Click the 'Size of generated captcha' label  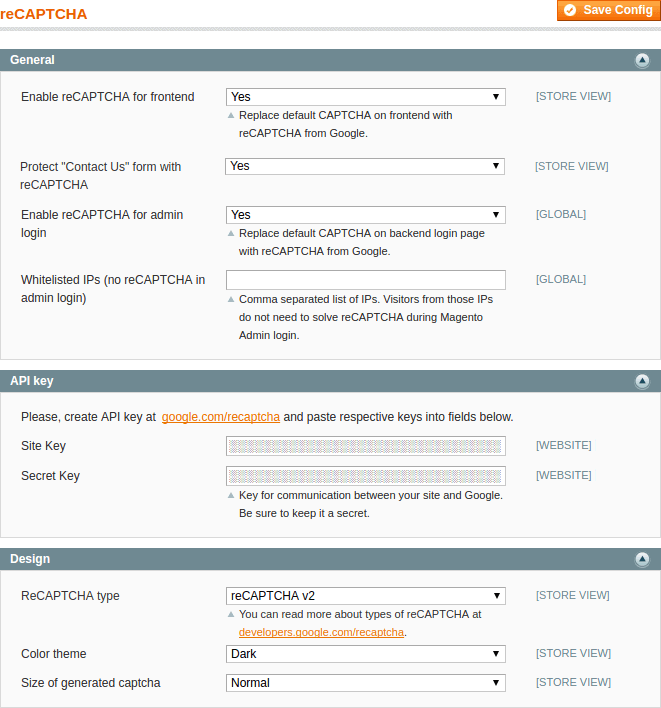(90, 683)
